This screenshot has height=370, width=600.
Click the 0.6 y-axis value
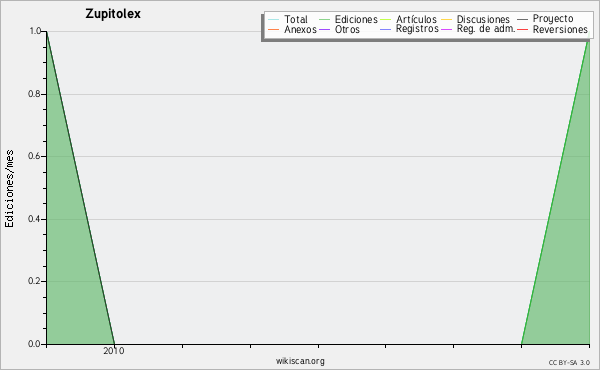[x=35, y=156]
